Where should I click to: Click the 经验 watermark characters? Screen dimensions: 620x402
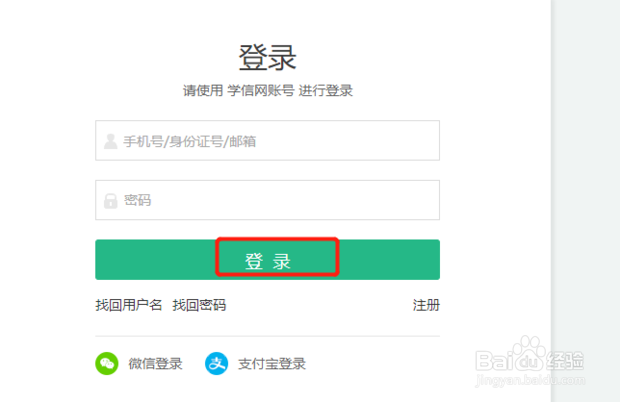pos(565,360)
